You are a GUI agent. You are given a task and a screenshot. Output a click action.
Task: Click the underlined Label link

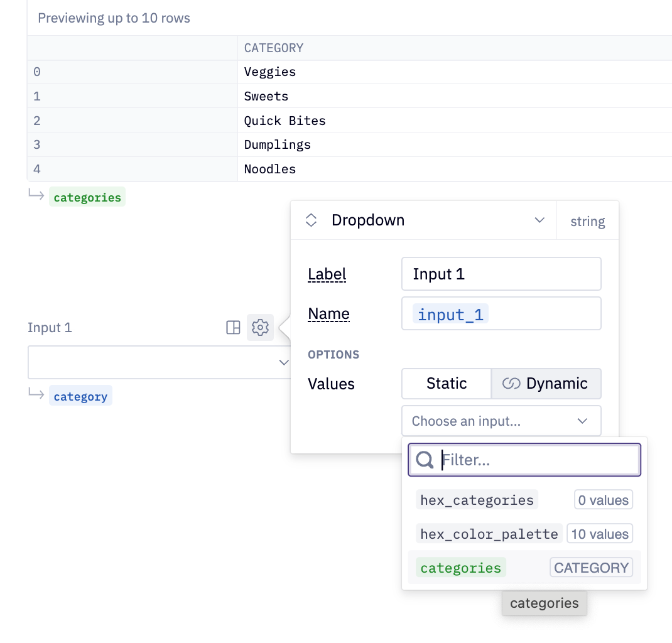pyautogui.click(x=327, y=274)
